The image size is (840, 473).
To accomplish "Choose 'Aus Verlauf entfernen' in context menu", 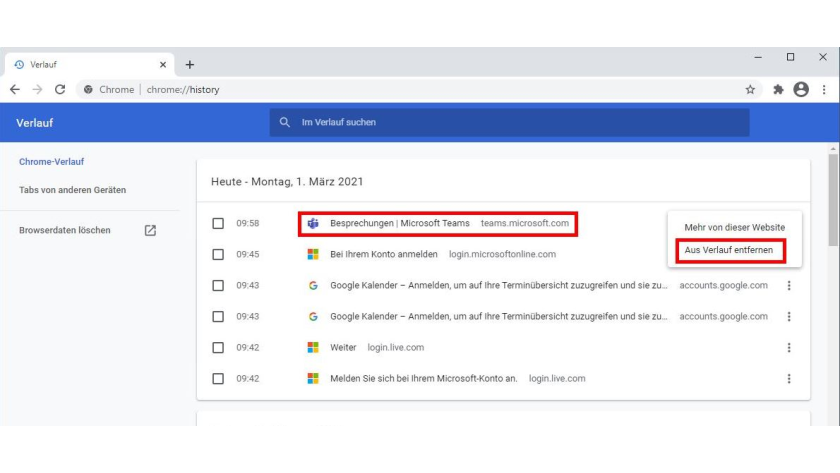I will (x=728, y=250).
